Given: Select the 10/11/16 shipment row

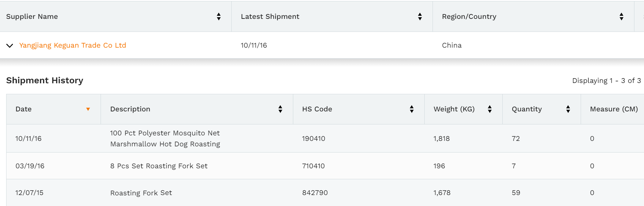Looking at the screenshot, I should click(x=325, y=138).
